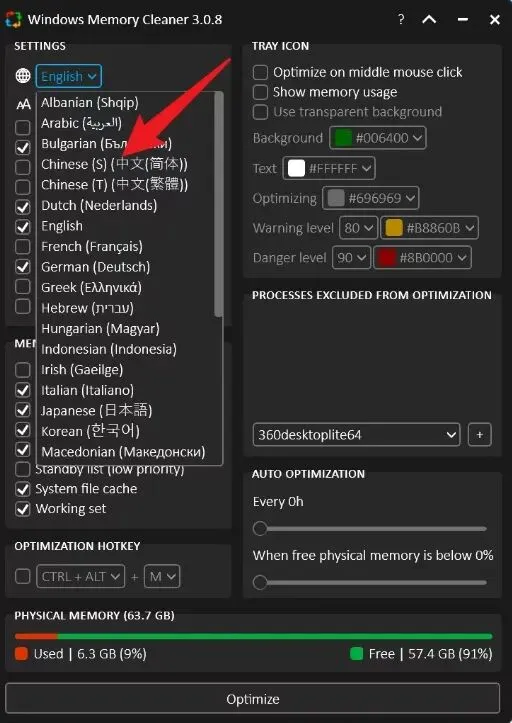Viewport: 512px width, 723px height.
Task: Click the globe language icon
Action: click(23, 76)
